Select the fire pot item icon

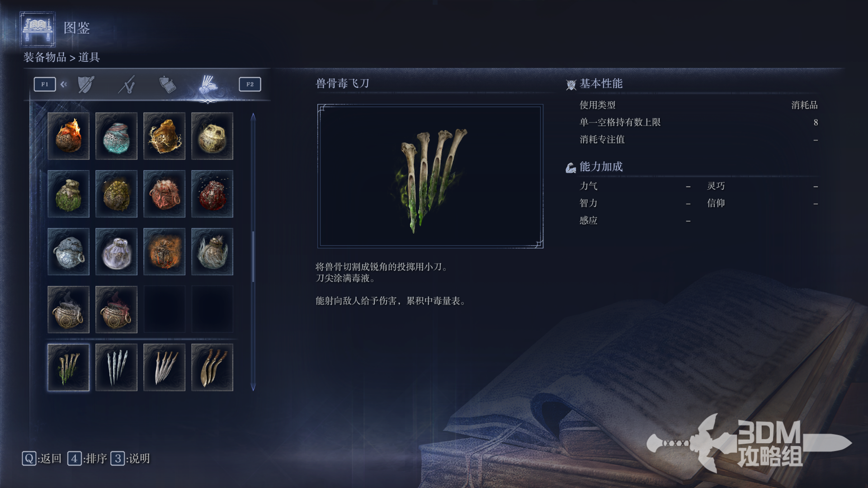point(68,136)
